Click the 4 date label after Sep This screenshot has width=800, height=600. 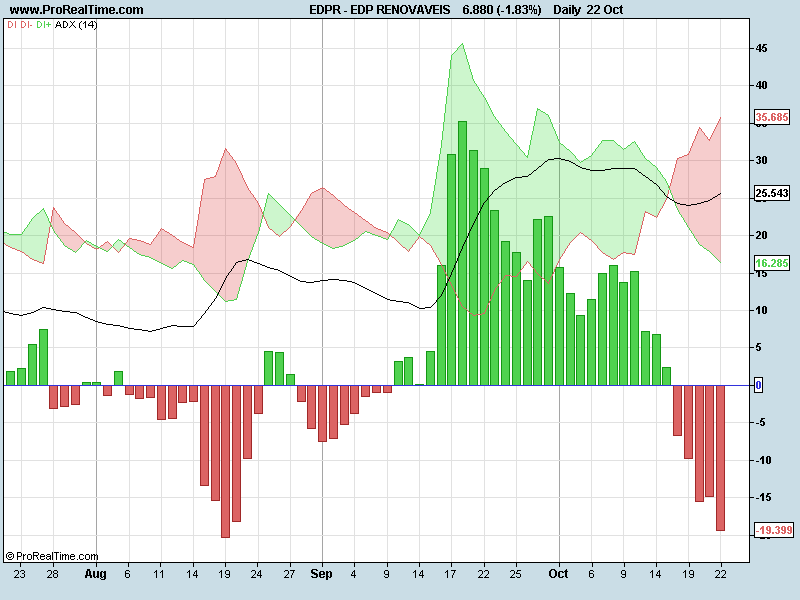(x=354, y=574)
